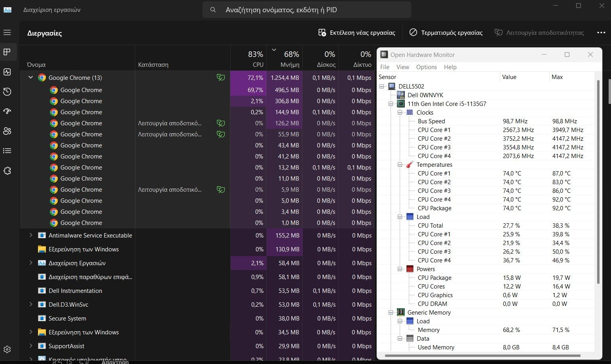This screenshot has width=611, height=364.
Task: Collapse the DELL5502 tree node
Action: (381, 86)
